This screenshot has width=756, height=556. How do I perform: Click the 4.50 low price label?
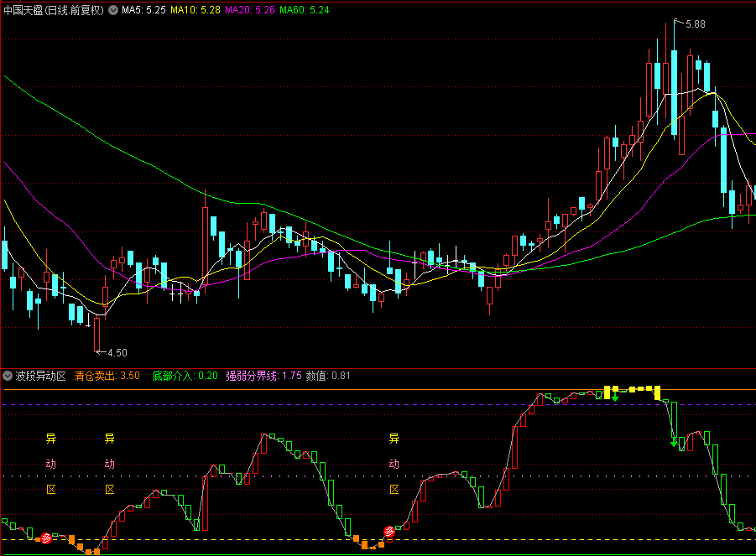point(117,353)
